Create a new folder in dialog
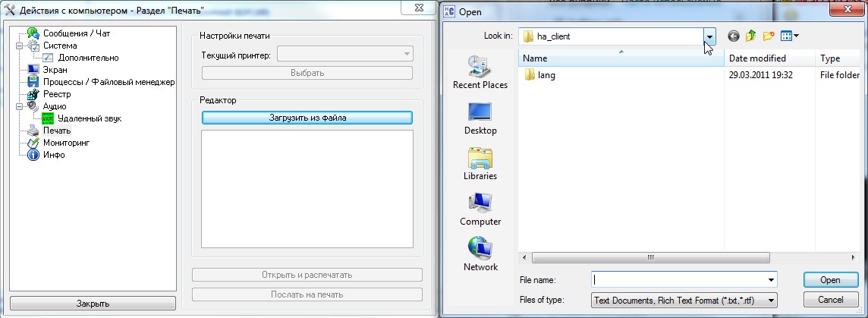The height and width of the screenshot is (318, 868). [769, 36]
